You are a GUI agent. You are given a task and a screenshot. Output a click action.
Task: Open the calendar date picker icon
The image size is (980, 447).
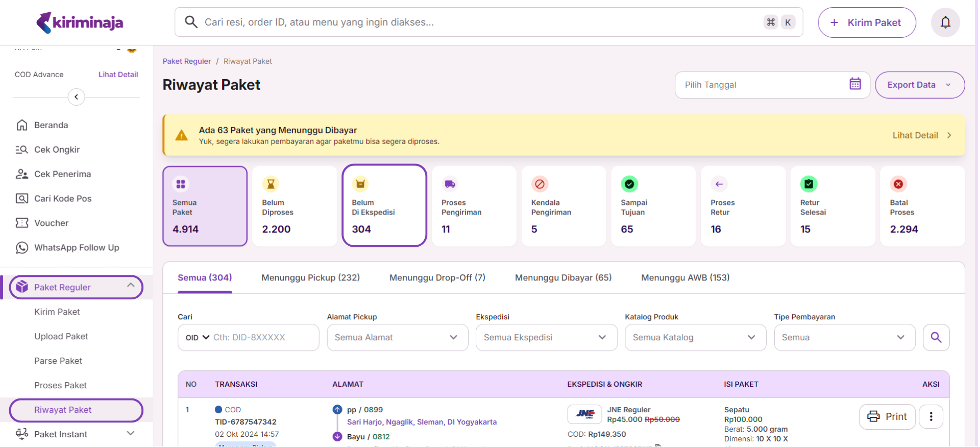pos(855,84)
